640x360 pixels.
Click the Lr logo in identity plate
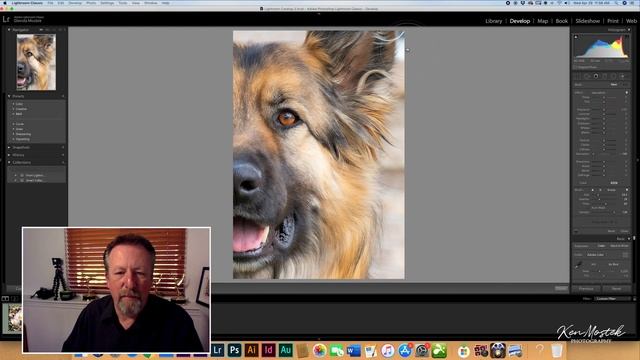(6, 19)
